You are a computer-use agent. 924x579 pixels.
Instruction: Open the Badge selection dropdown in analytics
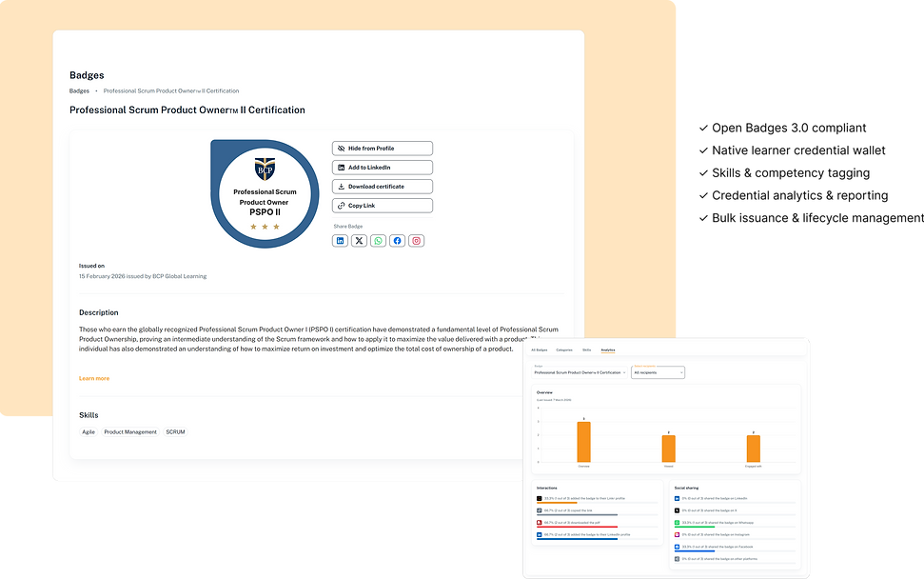(x=580, y=372)
